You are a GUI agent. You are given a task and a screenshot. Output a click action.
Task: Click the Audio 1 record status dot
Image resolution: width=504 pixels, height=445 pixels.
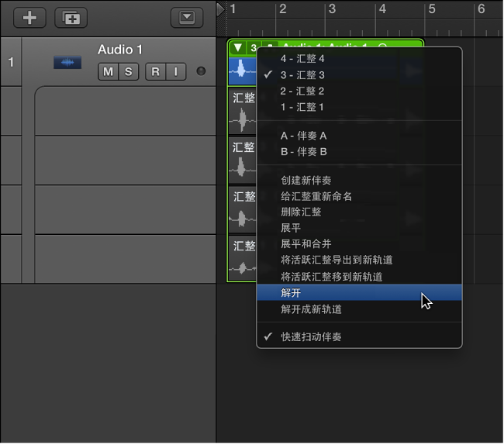pyautogui.click(x=201, y=71)
